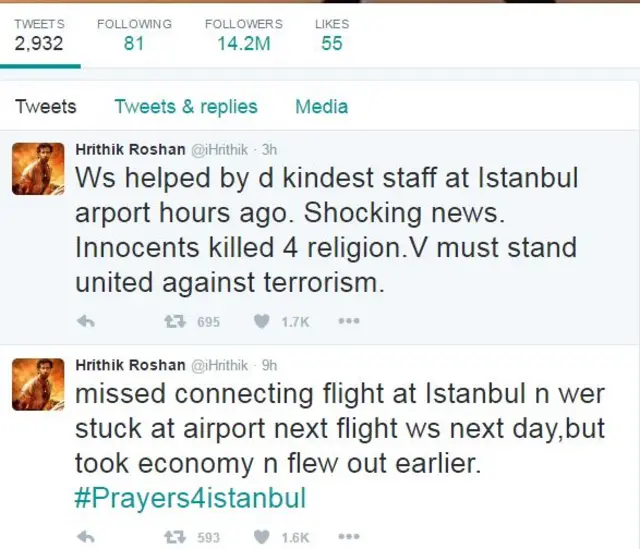The width and height of the screenshot is (640, 549).
Task: Open the Media tab
Action: tap(322, 107)
